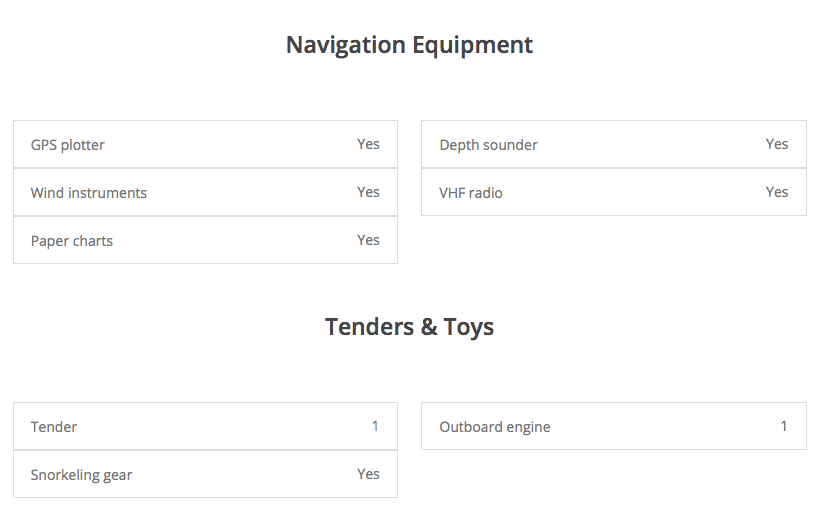
Task: Click the Yes value for Paper charts
Action: point(368,240)
